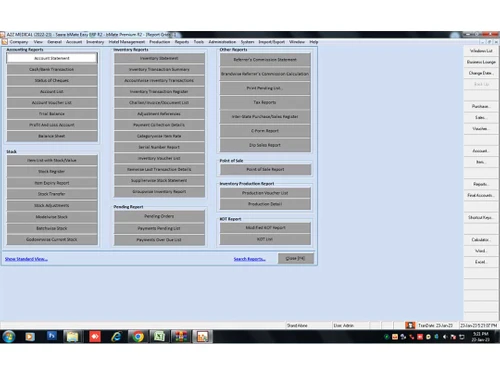Open the Profit And Loss Account report
The image size is (500, 375).
(x=52, y=125)
